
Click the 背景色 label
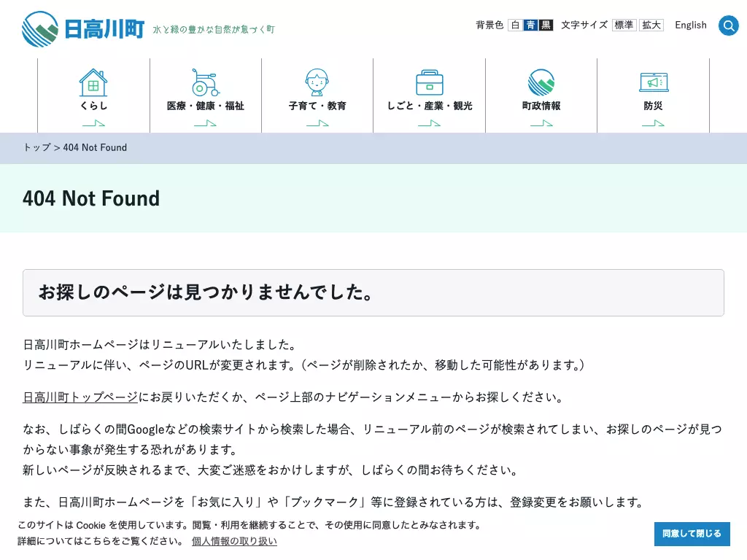click(x=489, y=25)
